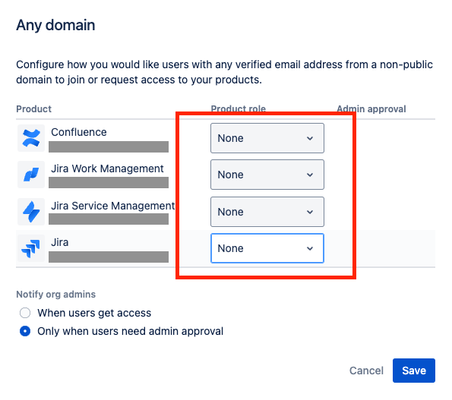Viewport: 452px width, 400px height.
Task: Click the 'Jira Work Management' product name
Action: coord(107,169)
